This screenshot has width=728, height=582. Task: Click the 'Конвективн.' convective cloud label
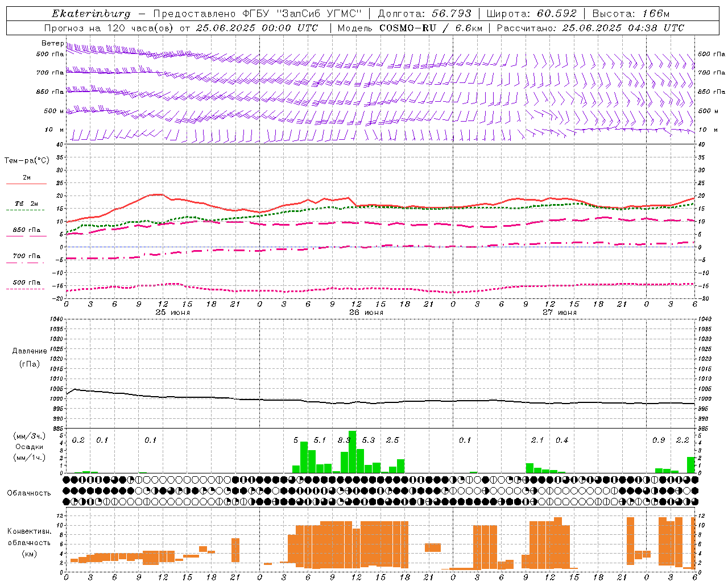pyautogui.click(x=30, y=531)
